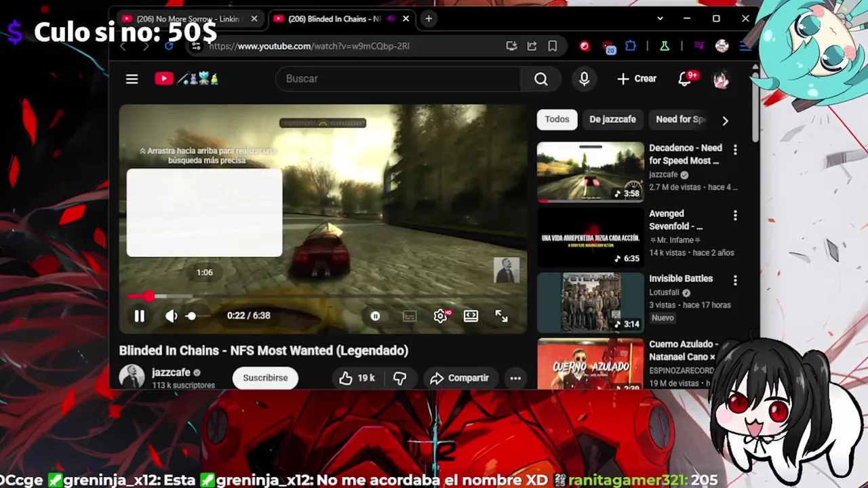Open the green flask browser icon
This screenshot has height=488, width=868.
pos(665,46)
